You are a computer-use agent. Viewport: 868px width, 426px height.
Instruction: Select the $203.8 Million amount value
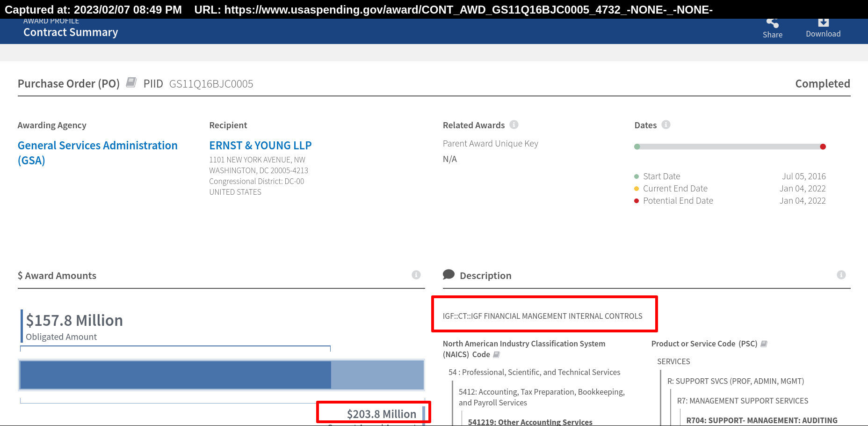(x=382, y=414)
